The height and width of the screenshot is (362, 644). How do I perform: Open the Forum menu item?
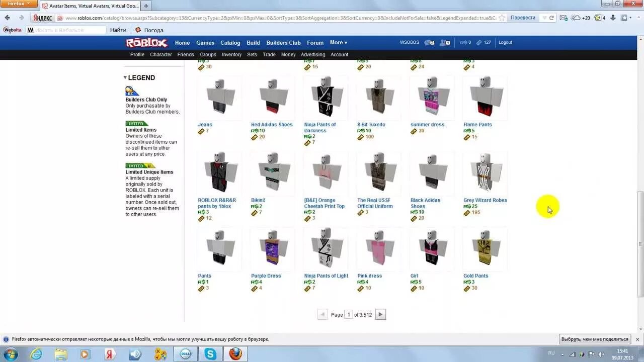point(315,43)
